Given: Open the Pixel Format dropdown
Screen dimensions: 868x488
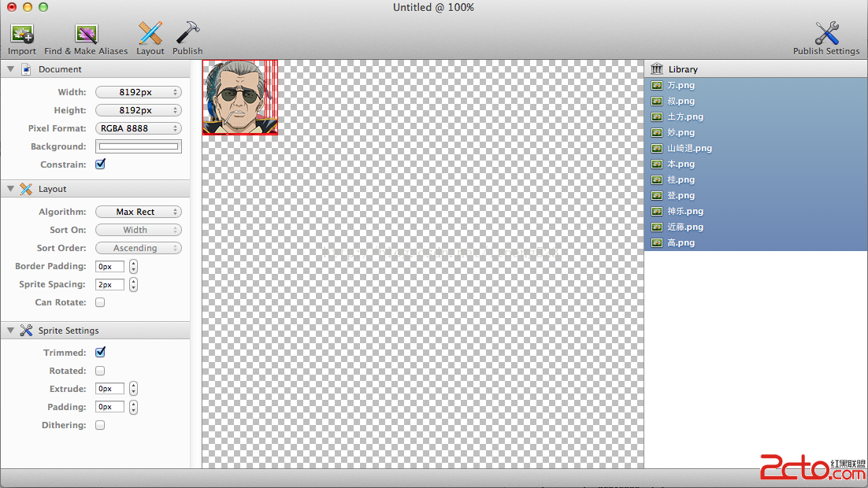Looking at the screenshot, I should (x=138, y=128).
